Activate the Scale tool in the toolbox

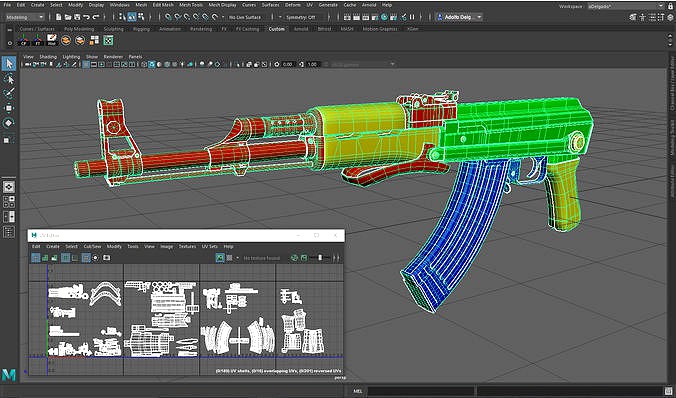(9, 140)
